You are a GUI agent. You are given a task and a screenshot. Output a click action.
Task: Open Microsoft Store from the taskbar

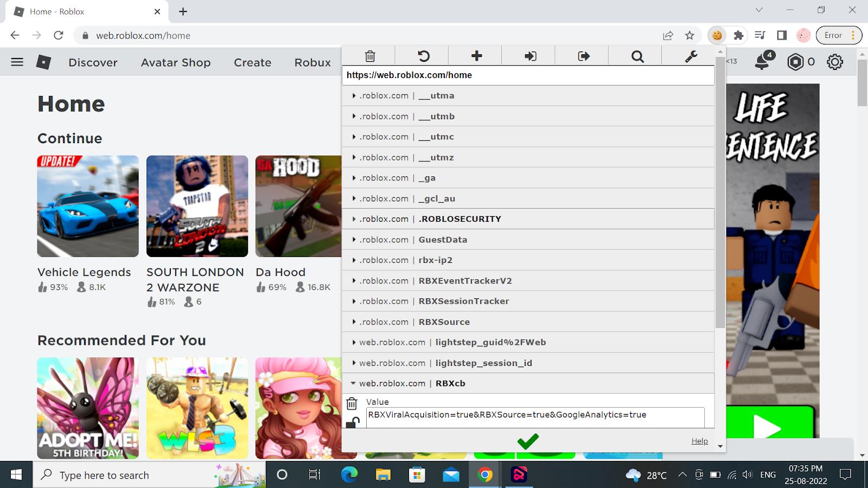(417, 475)
